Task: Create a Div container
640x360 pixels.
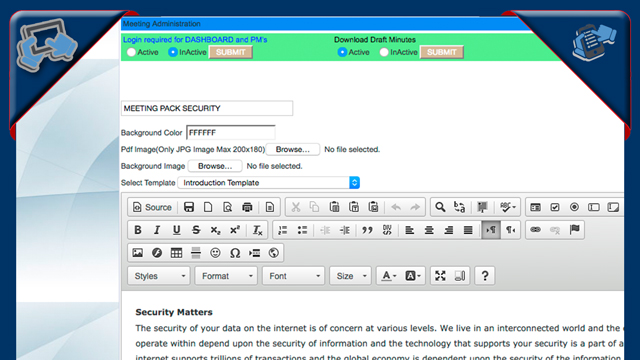Action: coord(387,230)
